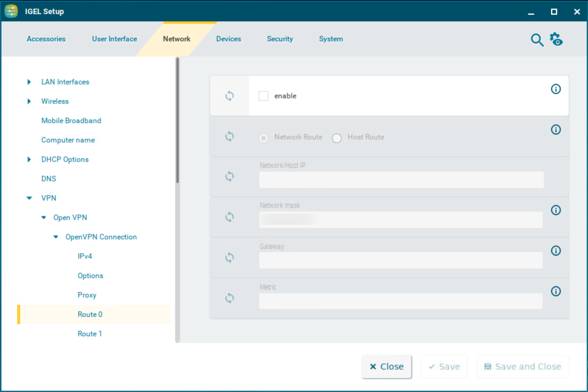Viewport: 588px width, 392px height.
Task: Click the reset icon beside the enable checkbox
Action: tap(230, 96)
